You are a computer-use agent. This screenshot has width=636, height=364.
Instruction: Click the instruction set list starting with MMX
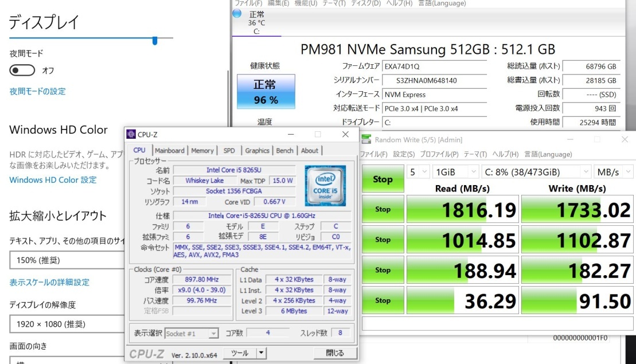pos(262,251)
